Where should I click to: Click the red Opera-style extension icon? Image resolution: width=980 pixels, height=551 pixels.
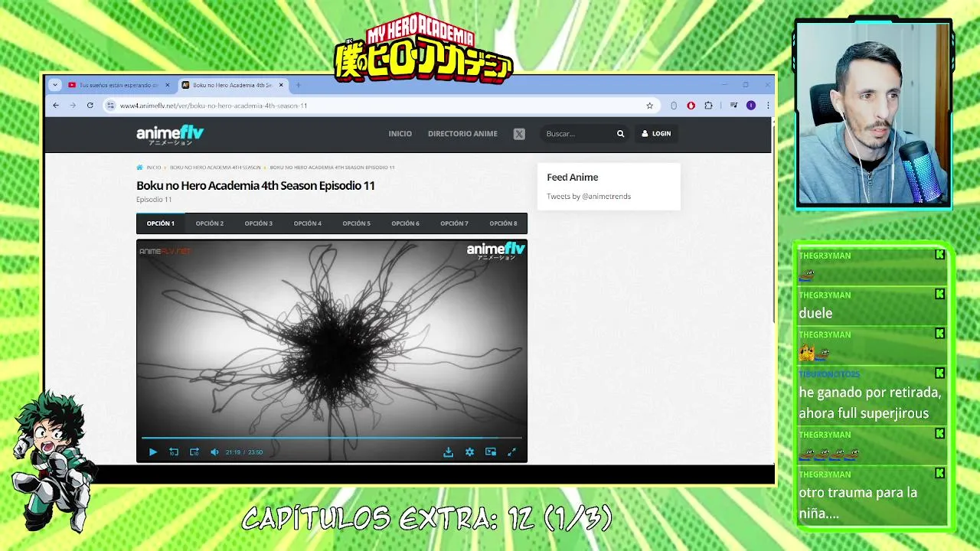tap(691, 106)
